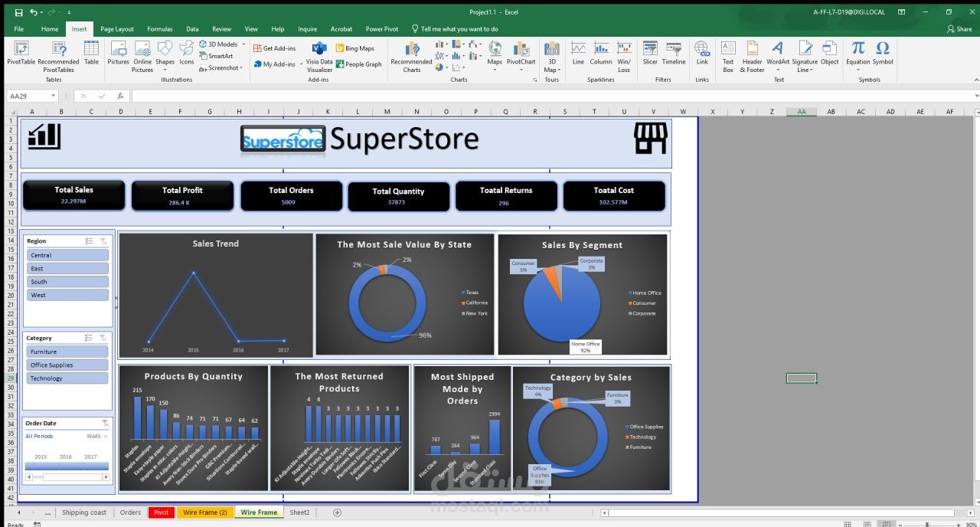Clear the Category slicer filter

click(x=103, y=338)
